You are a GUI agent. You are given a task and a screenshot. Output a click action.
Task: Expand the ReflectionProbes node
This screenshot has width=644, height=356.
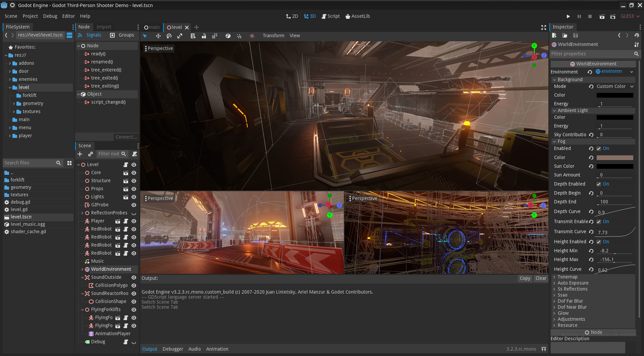tap(82, 213)
